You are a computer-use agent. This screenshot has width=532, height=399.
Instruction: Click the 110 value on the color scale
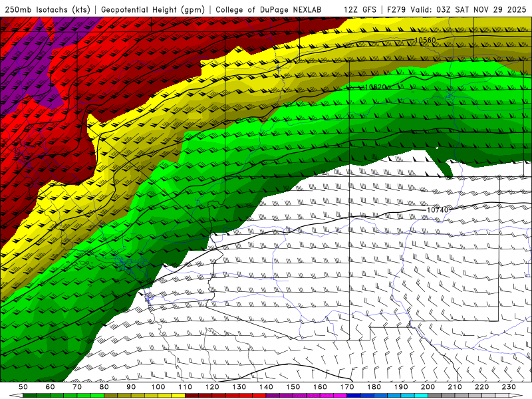pos(186,387)
